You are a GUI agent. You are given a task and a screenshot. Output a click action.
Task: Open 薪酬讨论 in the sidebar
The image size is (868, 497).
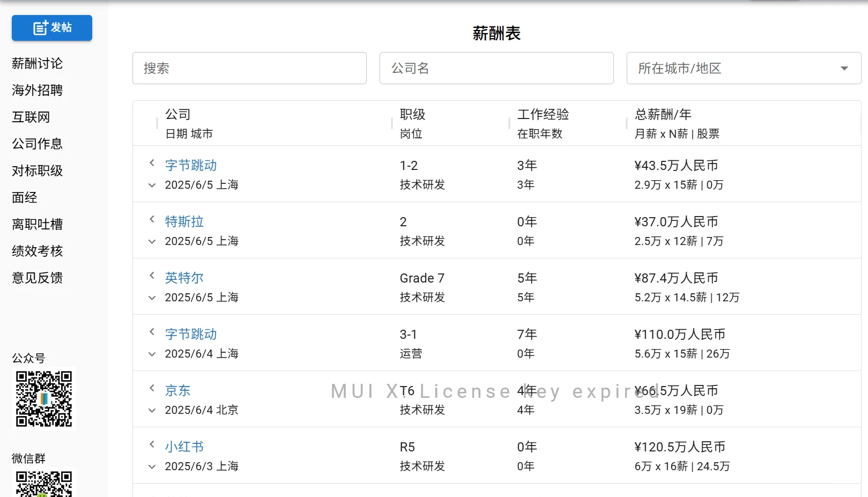click(x=38, y=63)
